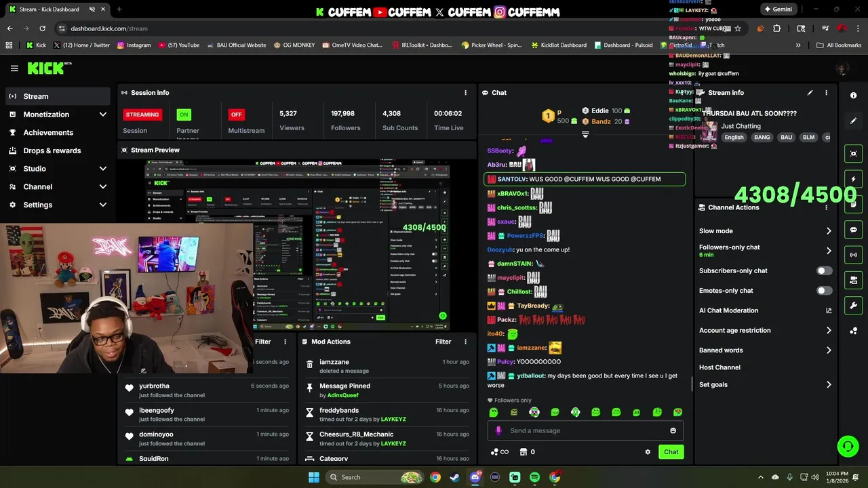Open Spotify from the Windows taskbar
868x488 pixels.
coord(534,477)
